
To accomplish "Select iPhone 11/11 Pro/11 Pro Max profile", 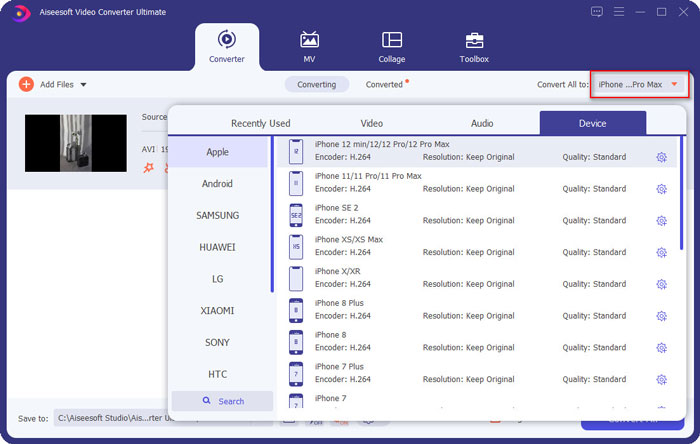I will (477, 183).
